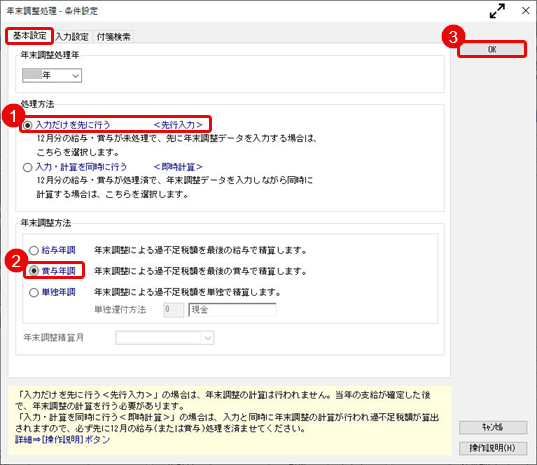
Task: Click the 現金 text field
Action: 232,310
